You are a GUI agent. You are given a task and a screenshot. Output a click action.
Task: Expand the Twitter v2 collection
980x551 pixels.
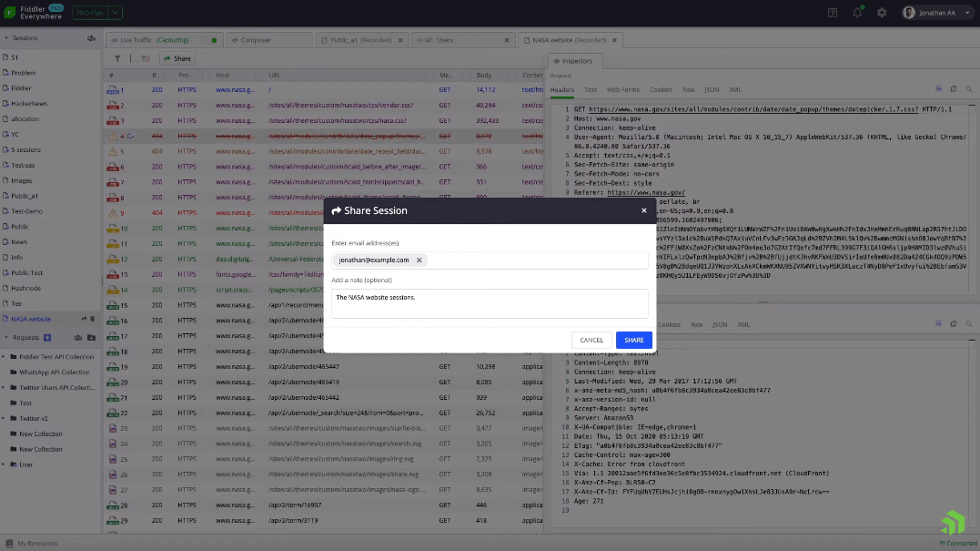click(x=4, y=418)
